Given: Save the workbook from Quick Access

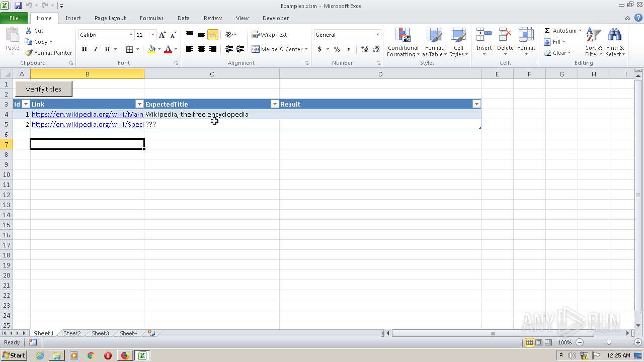Looking at the screenshot, I should (x=18, y=6).
